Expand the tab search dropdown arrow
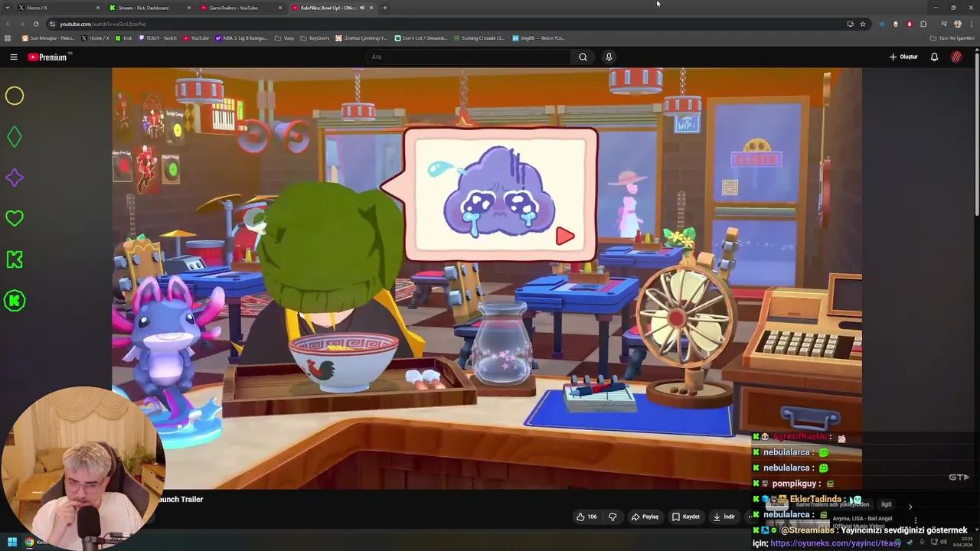The width and height of the screenshot is (980, 551). [x=7, y=8]
